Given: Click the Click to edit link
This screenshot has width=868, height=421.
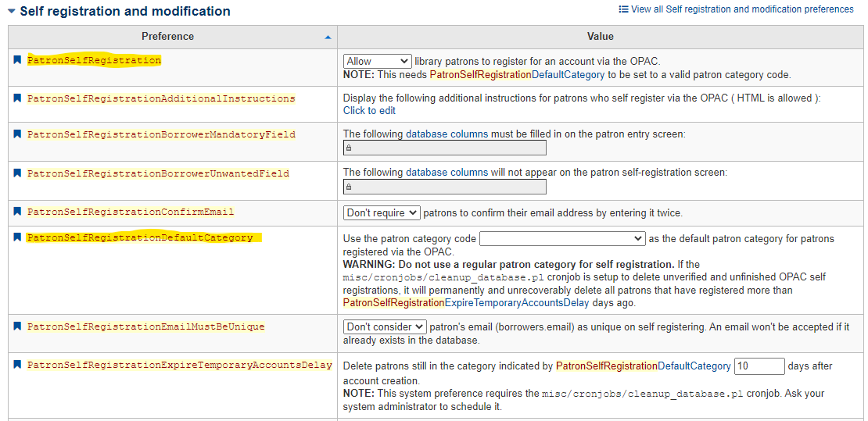Looking at the screenshot, I should (x=369, y=111).
